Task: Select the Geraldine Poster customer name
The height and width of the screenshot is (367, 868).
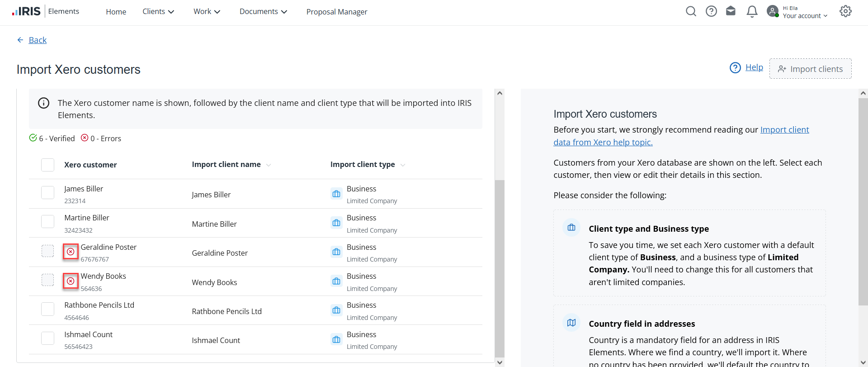Action: coord(108,247)
